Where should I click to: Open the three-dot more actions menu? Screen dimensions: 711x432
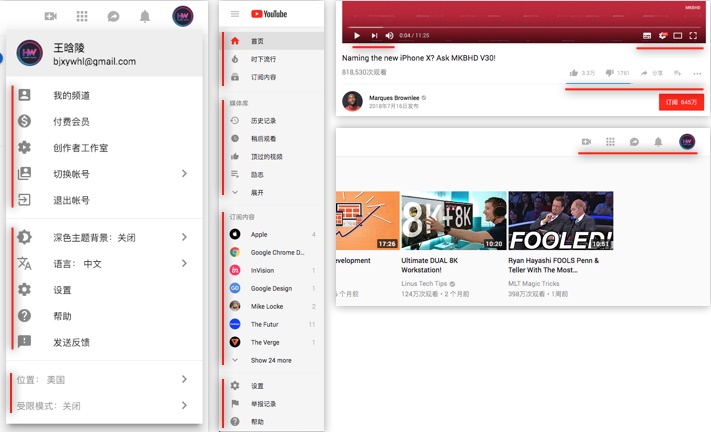(x=697, y=73)
